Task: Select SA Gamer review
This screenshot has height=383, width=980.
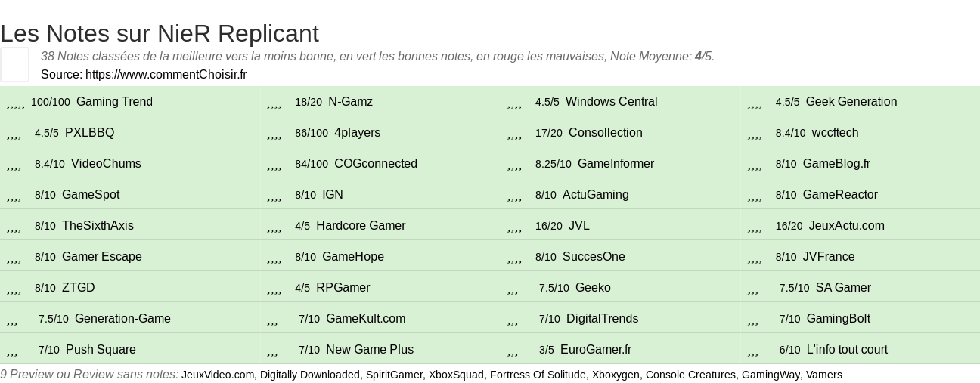Action: tap(843, 288)
